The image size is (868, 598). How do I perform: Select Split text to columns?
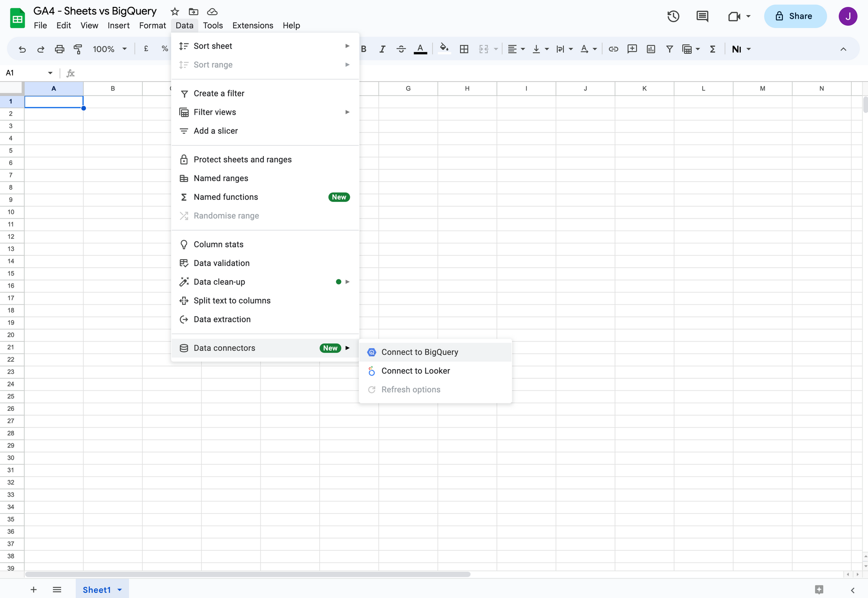point(265,300)
